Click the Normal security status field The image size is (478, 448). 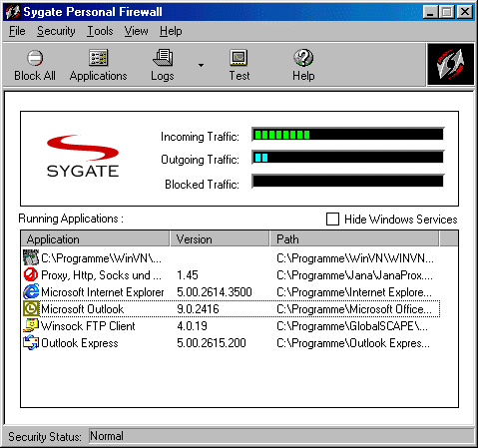(x=281, y=436)
